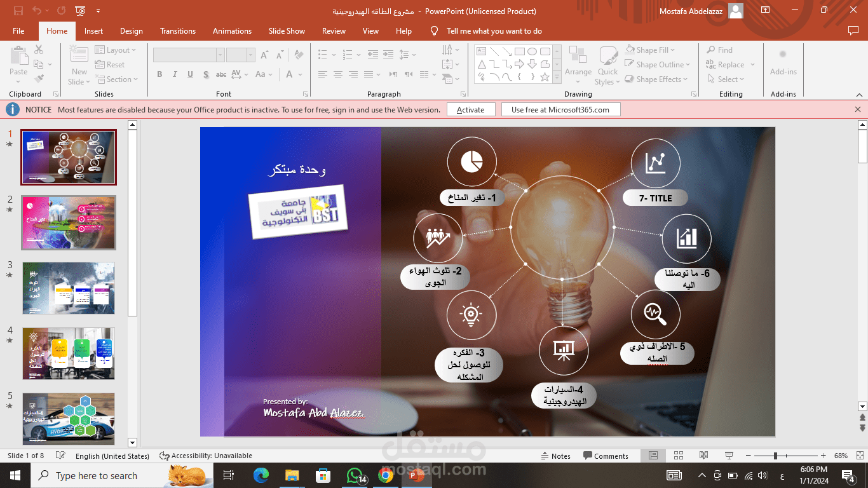Open the Shape Effects dropdown

pyautogui.click(x=656, y=79)
